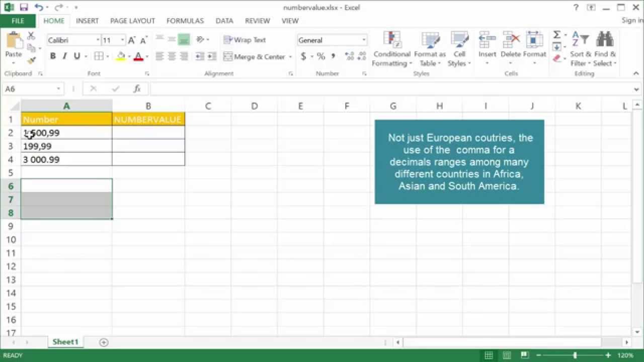644x362 pixels.
Task: Apply the red Font Color
Action: click(x=139, y=56)
